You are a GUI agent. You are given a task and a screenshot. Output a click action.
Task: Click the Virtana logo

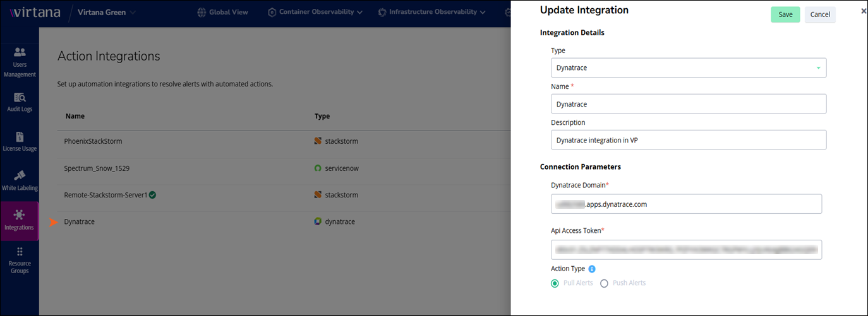pos(35,12)
